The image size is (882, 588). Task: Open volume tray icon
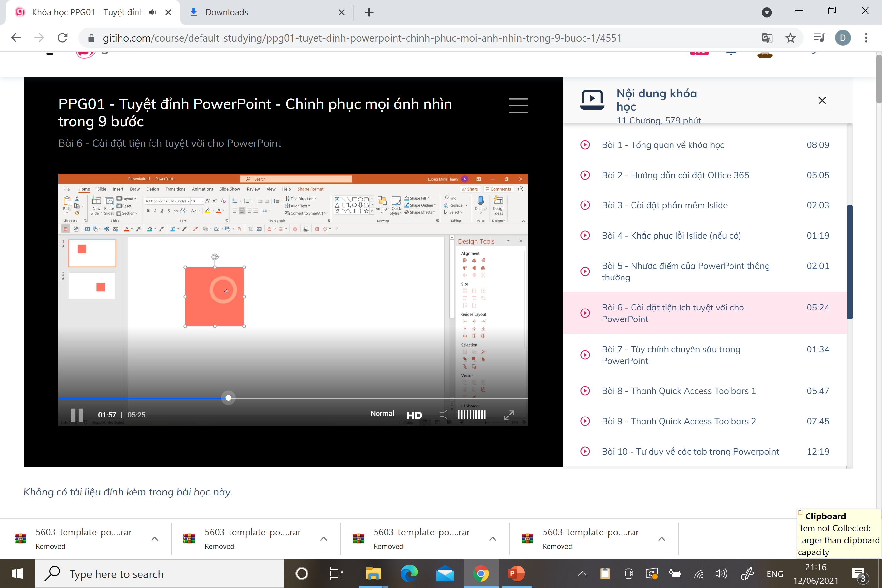pos(721,574)
